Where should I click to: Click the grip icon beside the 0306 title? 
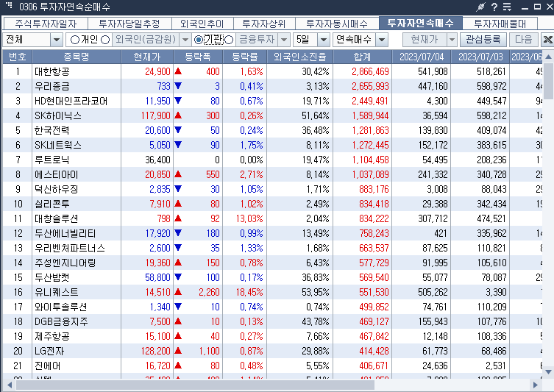(x=9, y=5)
